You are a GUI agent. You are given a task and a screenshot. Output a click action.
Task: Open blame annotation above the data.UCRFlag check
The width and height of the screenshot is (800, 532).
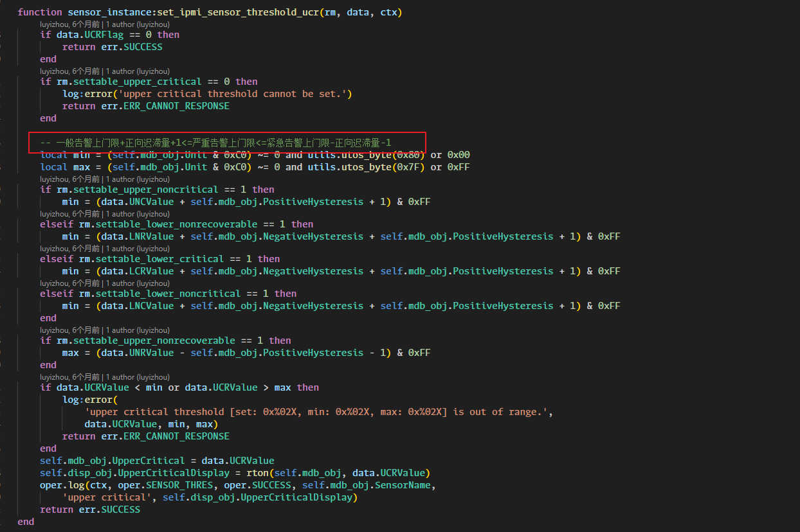pyautogui.click(x=104, y=24)
